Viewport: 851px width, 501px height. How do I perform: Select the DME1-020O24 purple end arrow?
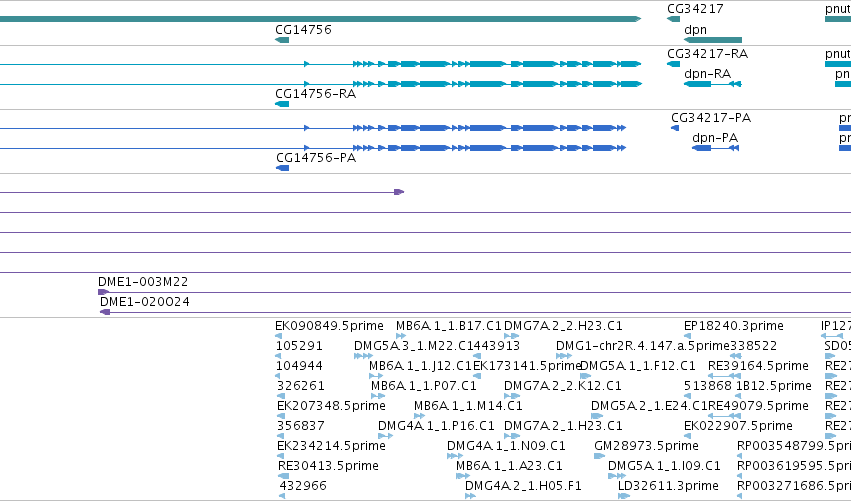[x=105, y=312]
